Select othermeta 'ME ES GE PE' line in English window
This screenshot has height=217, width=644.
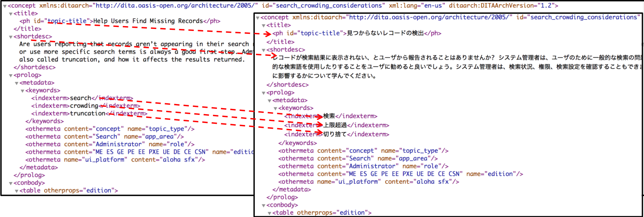tap(139, 152)
